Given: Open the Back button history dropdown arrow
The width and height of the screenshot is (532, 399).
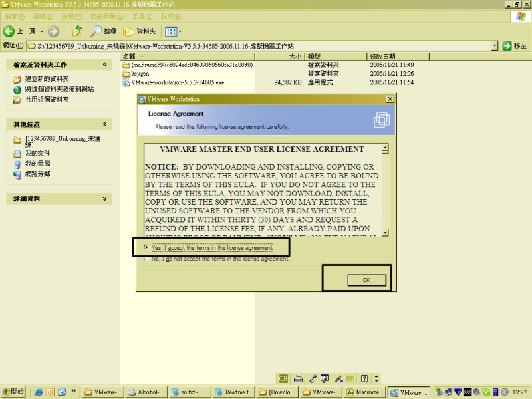Looking at the screenshot, I should tap(42, 31).
